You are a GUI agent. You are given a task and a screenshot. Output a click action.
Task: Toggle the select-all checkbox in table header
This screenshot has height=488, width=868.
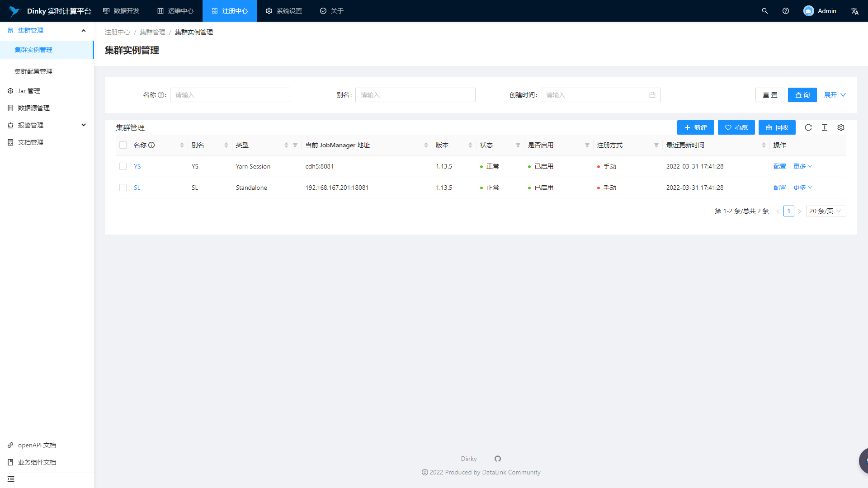pos(123,145)
